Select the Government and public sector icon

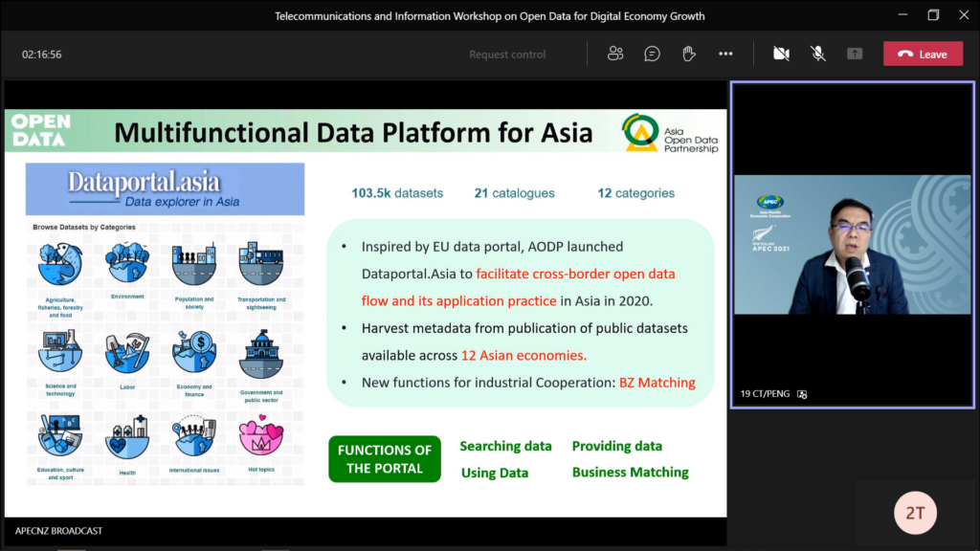pos(261,354)
